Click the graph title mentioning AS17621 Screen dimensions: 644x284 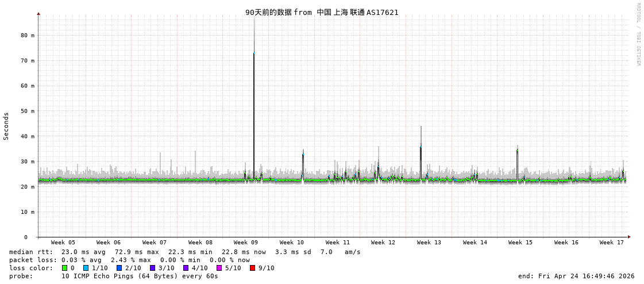(322, 12)
